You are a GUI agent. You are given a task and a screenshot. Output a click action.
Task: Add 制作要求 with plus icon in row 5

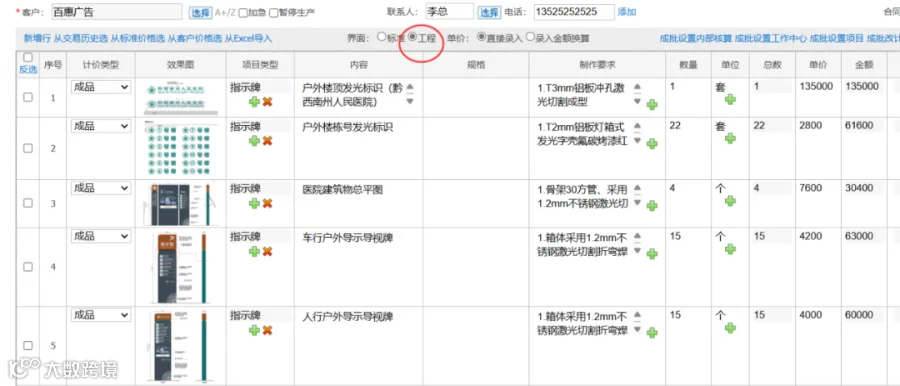[652, 333]
